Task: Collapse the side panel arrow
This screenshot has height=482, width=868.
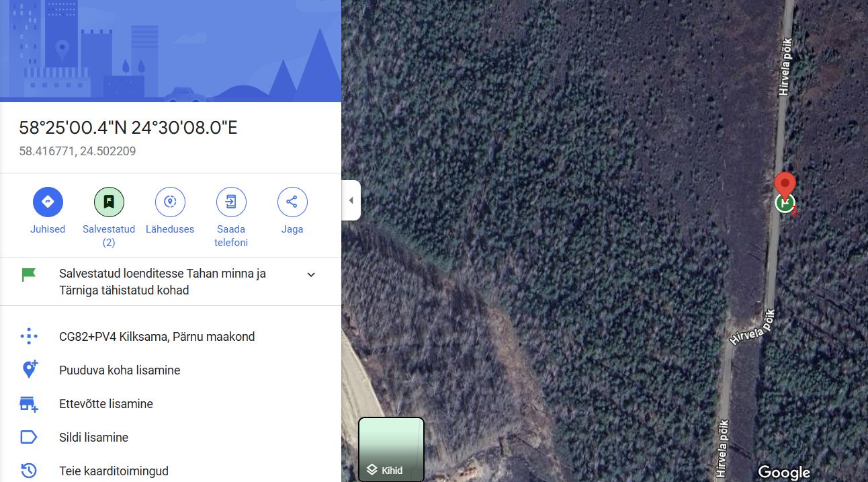Action: point(351,200)
